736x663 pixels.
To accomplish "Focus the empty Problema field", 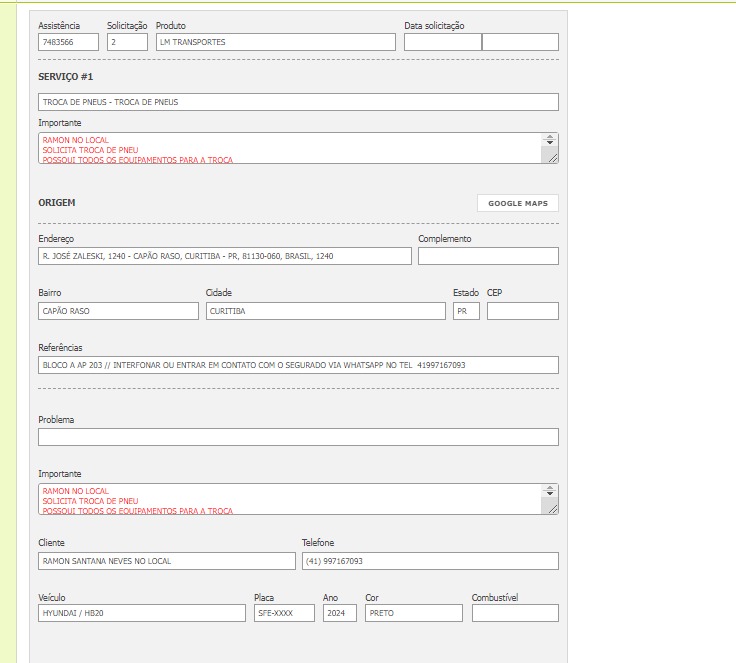I will [298, 437].
